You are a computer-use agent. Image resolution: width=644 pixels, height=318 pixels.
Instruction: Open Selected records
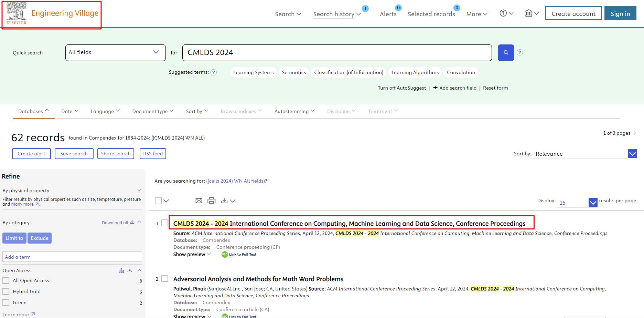click(x=431, y=14)
